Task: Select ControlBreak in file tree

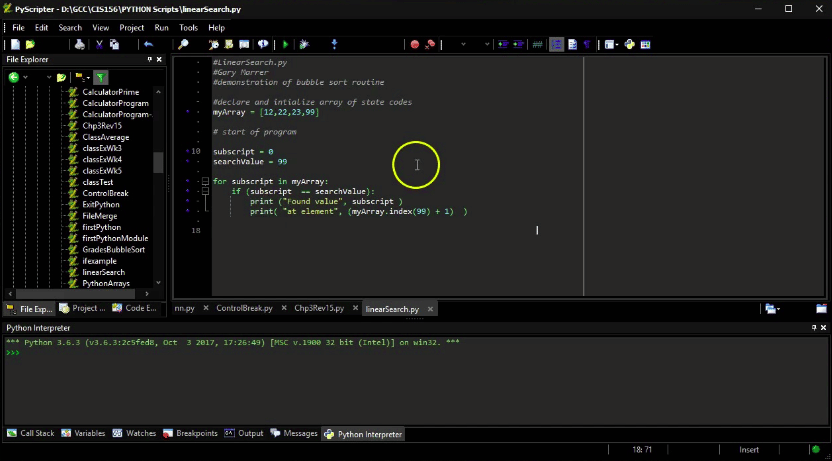Action: click(x=105, y=193)
